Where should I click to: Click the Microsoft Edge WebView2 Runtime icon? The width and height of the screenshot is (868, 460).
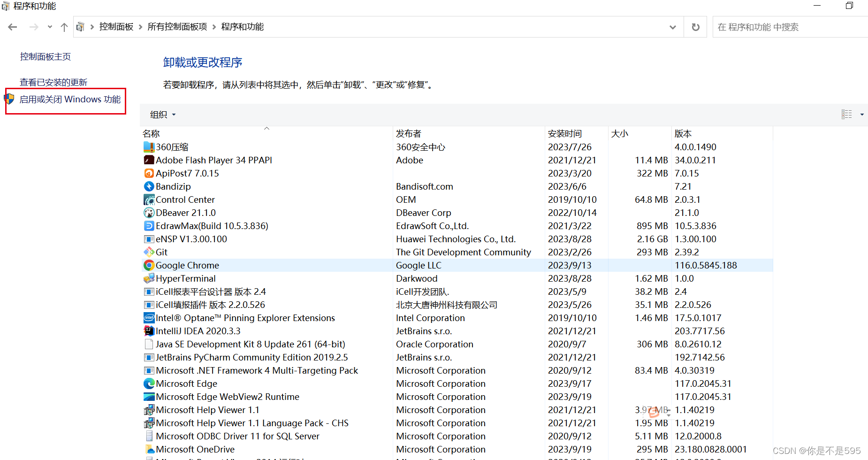(x=149, y=397)
